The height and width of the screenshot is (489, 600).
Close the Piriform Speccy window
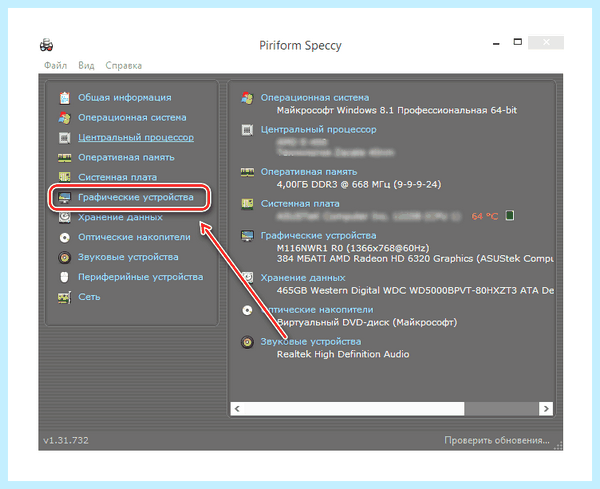pos(546,42)
